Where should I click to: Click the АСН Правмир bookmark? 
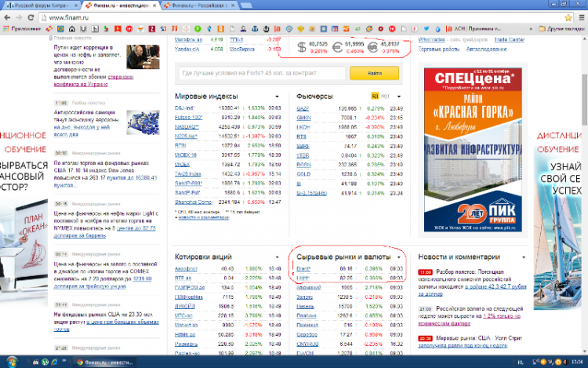474,28
